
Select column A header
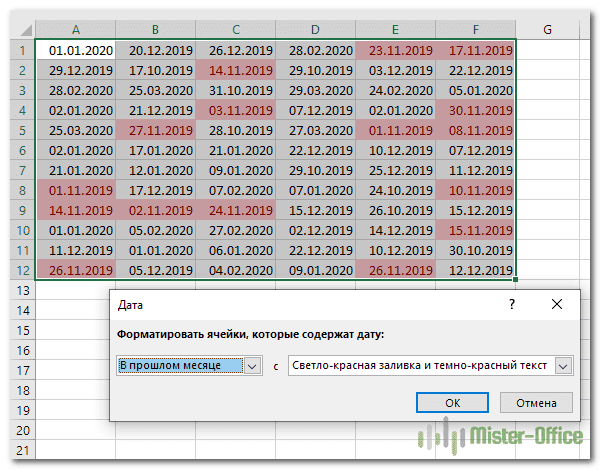(75, 30)
